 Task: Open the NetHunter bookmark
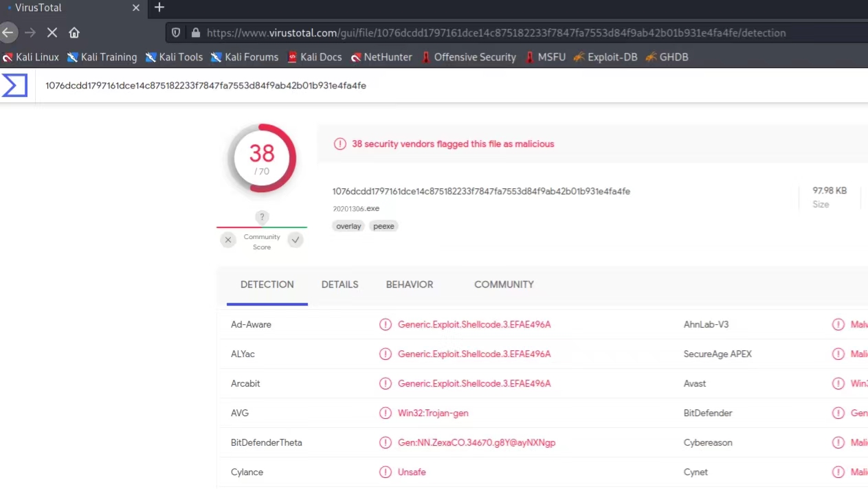pyautogui.click(x=381, y=57)
